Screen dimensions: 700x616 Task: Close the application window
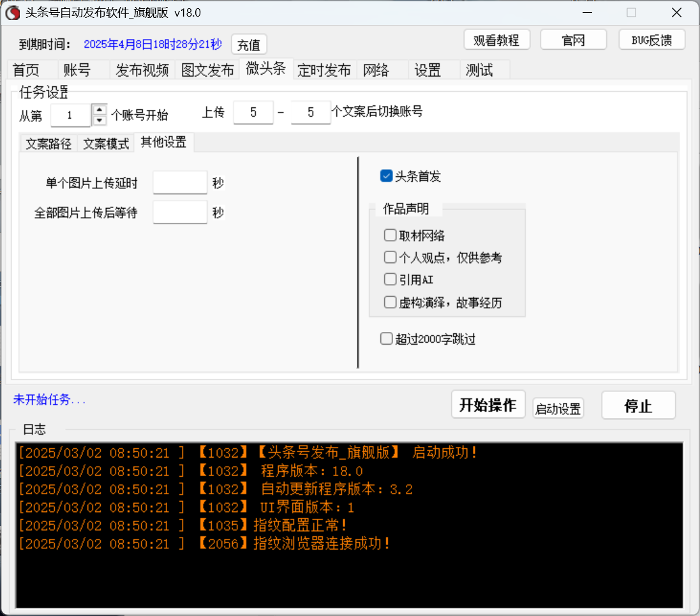(677, 13)
